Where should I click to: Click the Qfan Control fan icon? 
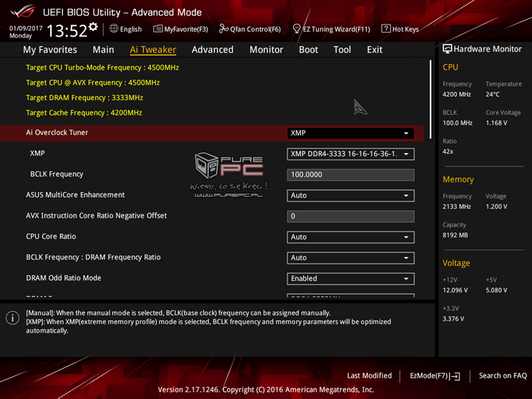tap(224, 29)
